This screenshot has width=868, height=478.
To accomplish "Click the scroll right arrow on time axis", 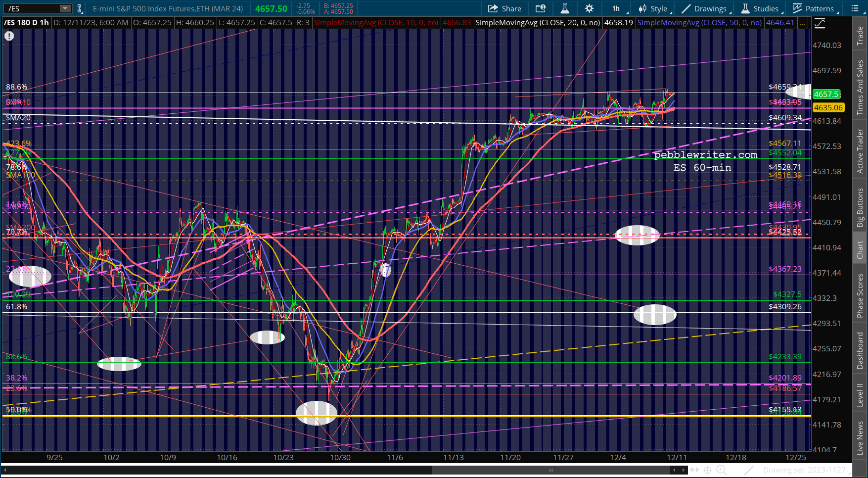I will (683, 470).
